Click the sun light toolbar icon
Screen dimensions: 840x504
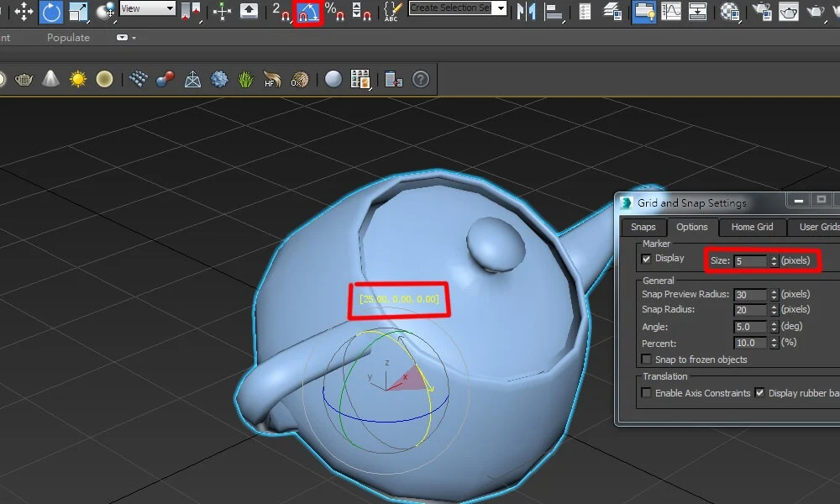[77, 79]
